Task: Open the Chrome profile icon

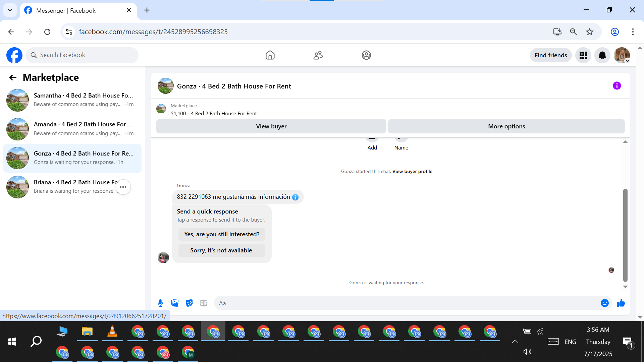Action: point(615,32)
